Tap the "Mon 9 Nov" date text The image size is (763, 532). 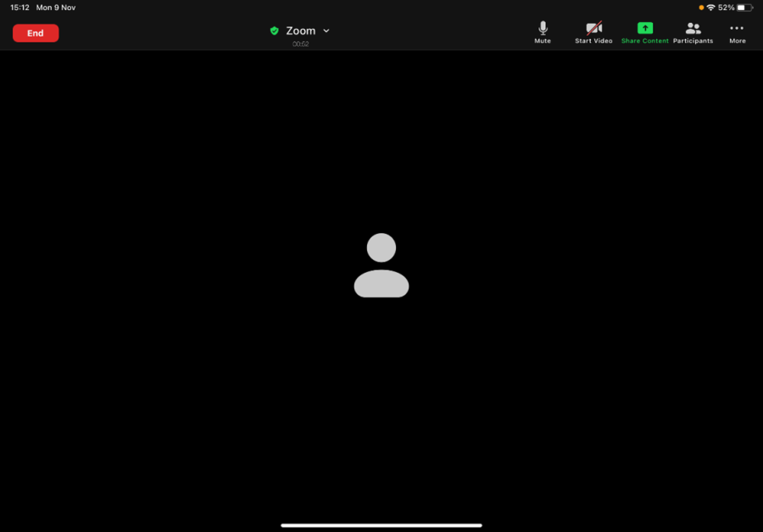(x=56, y=7)
